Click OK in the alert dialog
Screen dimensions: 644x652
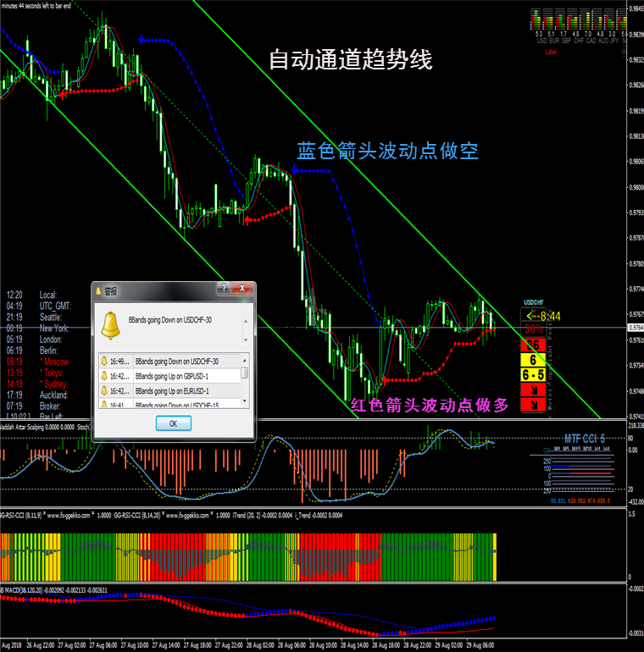174,423
